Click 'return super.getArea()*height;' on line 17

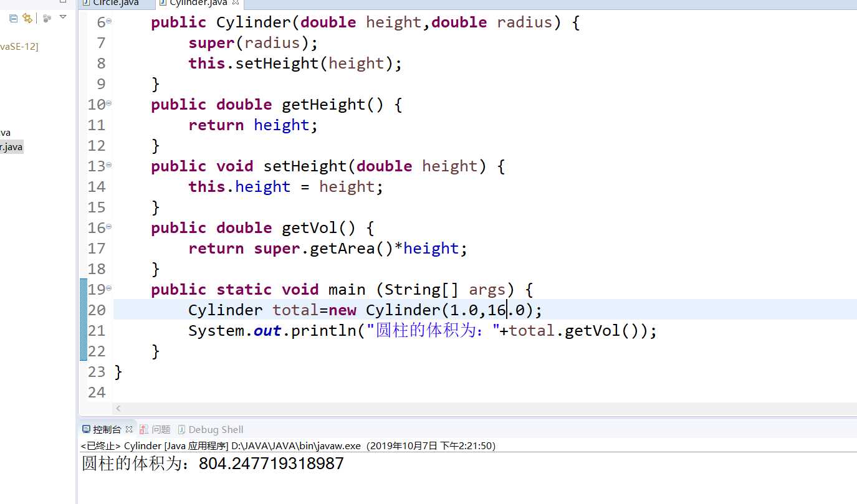[328, 249]
